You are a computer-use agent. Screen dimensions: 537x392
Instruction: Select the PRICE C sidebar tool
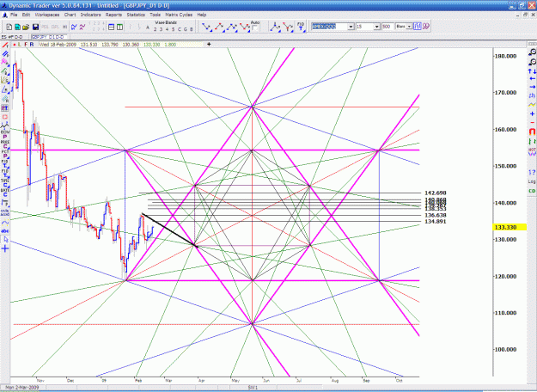pyautogui.click(x=5, y=144)
